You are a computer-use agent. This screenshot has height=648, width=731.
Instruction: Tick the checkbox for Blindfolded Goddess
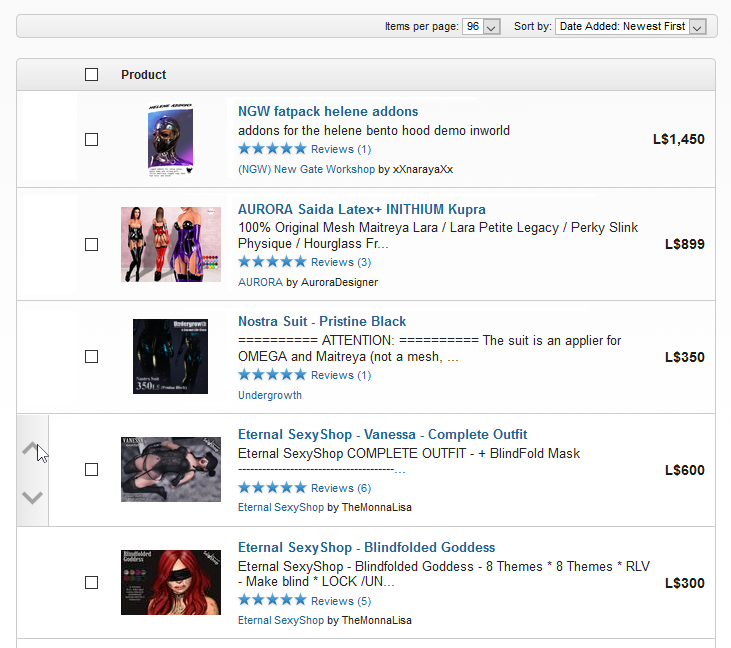pyautogui.click(x=92, y=582)
